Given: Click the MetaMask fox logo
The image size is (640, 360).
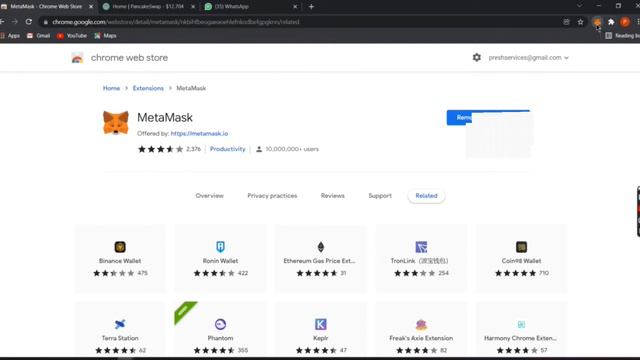Looking at the screenshot, I should [x=116, y=122].
